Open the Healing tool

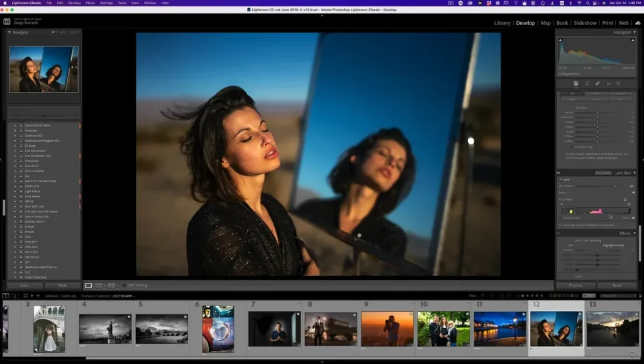click(597, 83)
